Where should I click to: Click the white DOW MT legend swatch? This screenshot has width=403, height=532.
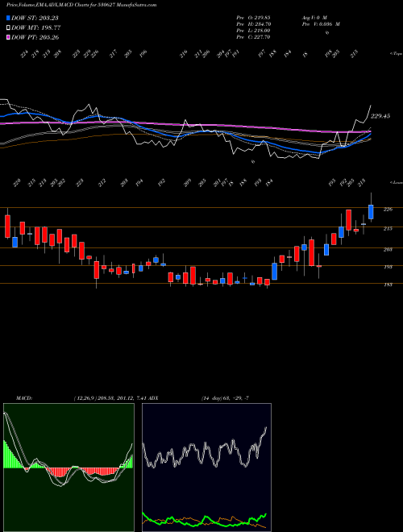(8, 28)
